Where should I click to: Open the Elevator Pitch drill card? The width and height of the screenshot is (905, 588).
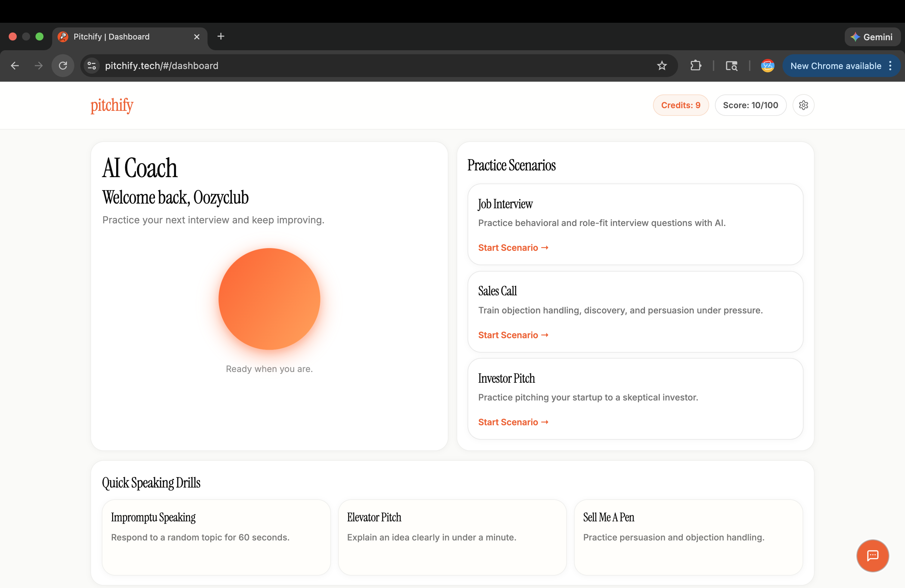click(x=452, y=537)
